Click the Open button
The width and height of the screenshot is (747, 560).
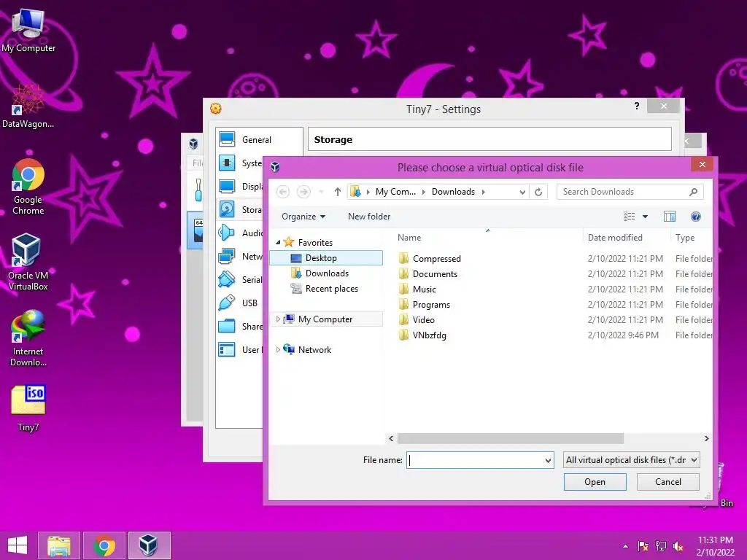595,482
